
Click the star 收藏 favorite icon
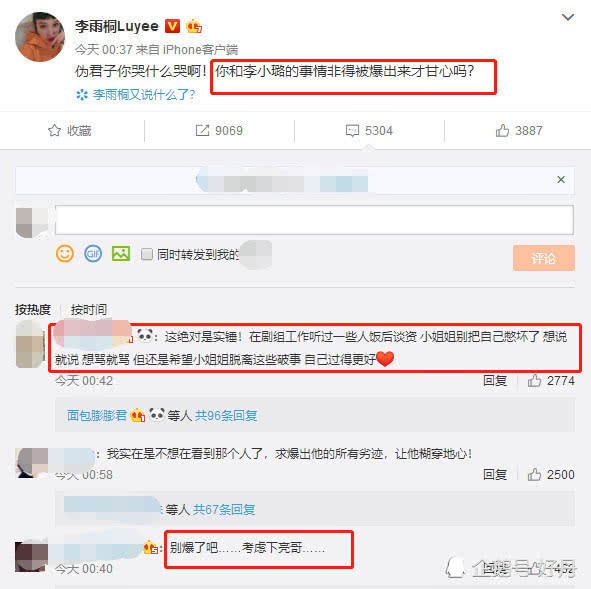tap(54, 130)
